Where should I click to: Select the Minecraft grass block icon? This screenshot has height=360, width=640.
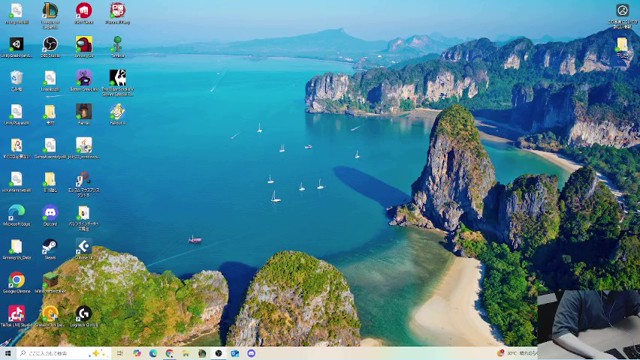click(50, 281)
